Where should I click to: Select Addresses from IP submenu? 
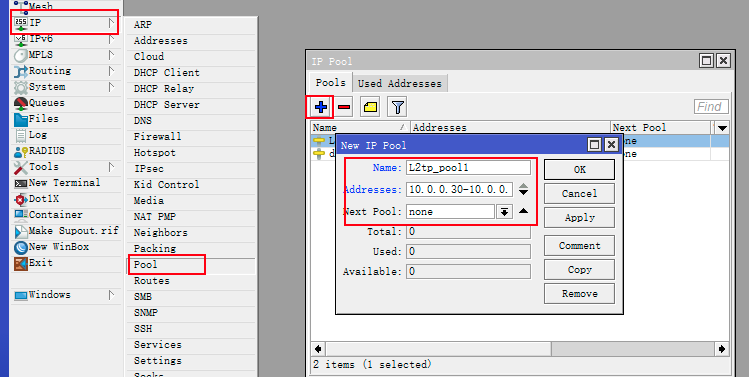191,41
